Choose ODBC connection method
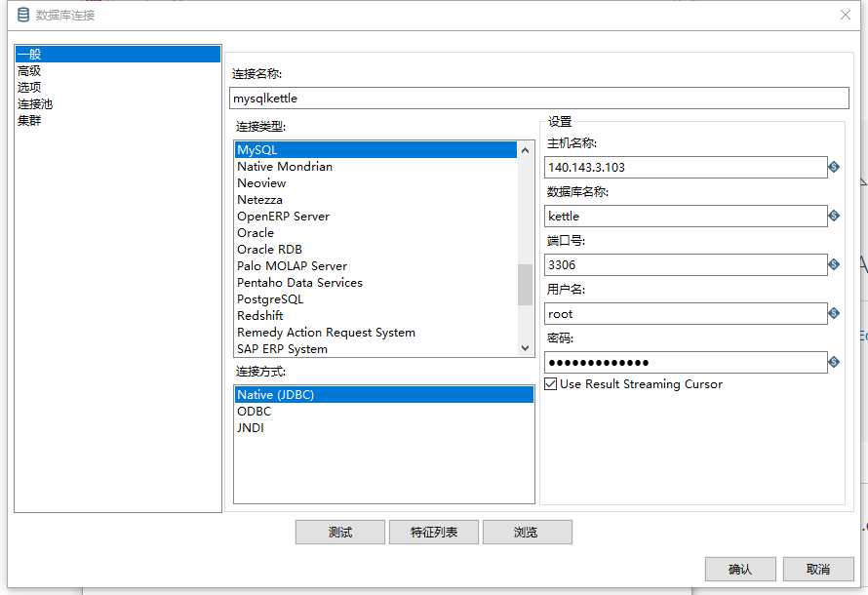The width and height of the screenshot is (868, 595). click(x=254, y=411)
